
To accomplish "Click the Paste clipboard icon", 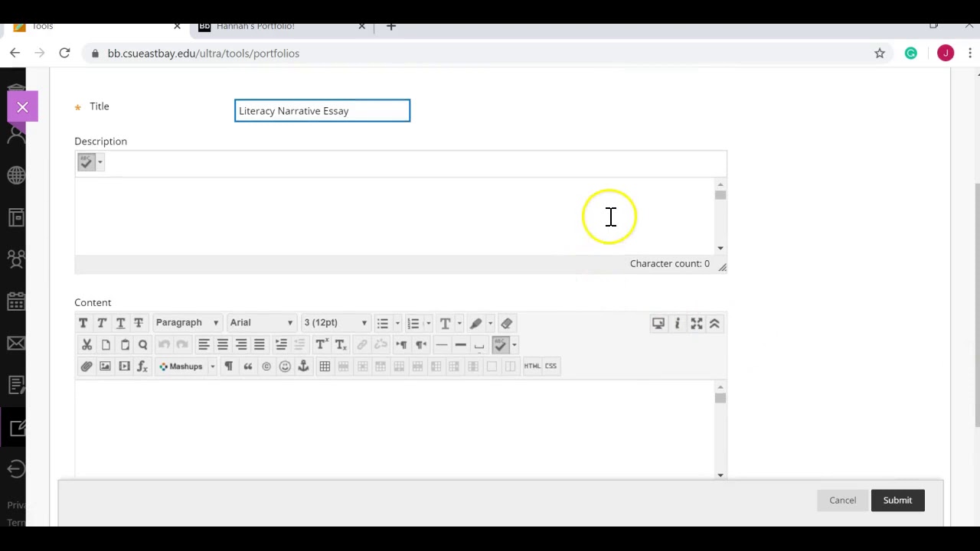I will coord(125,345).
